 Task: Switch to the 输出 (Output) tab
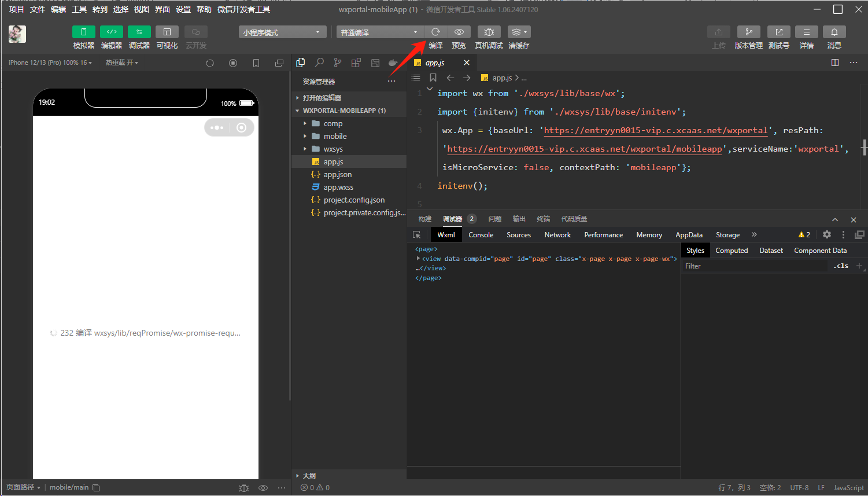pyautogui.click(x=519, y=219)
